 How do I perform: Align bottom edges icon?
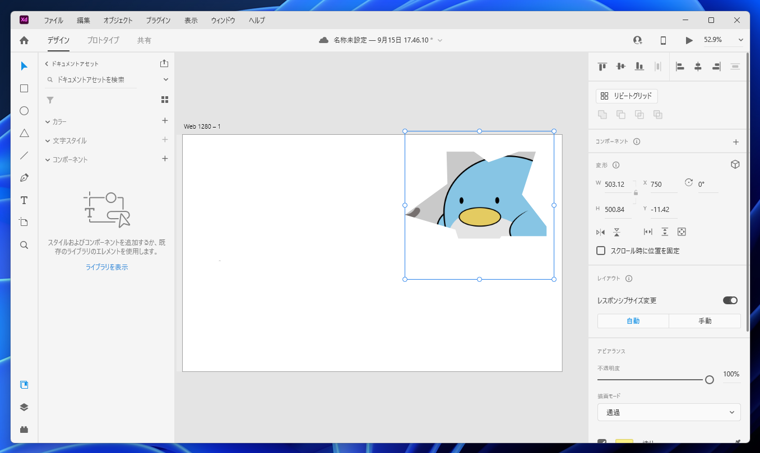point(639,66)
